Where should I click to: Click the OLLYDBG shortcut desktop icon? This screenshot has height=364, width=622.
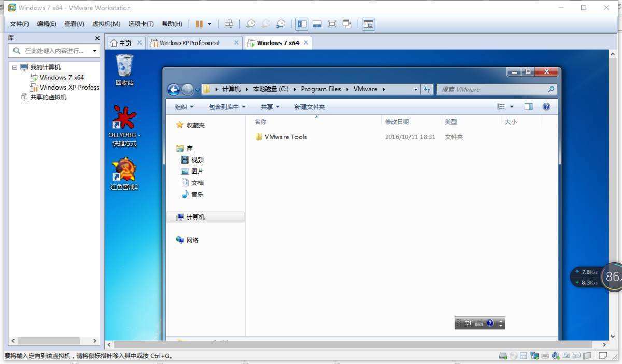124,126
